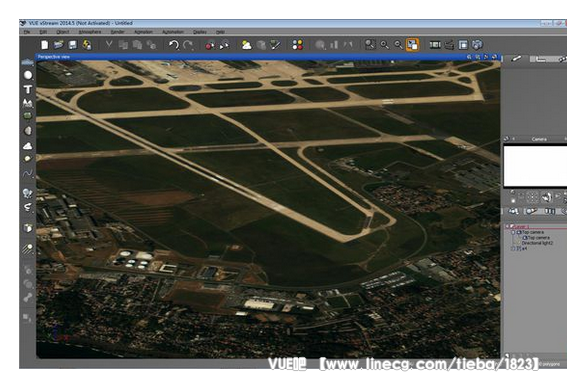Click the Open scene folder icon

(58, 45)
